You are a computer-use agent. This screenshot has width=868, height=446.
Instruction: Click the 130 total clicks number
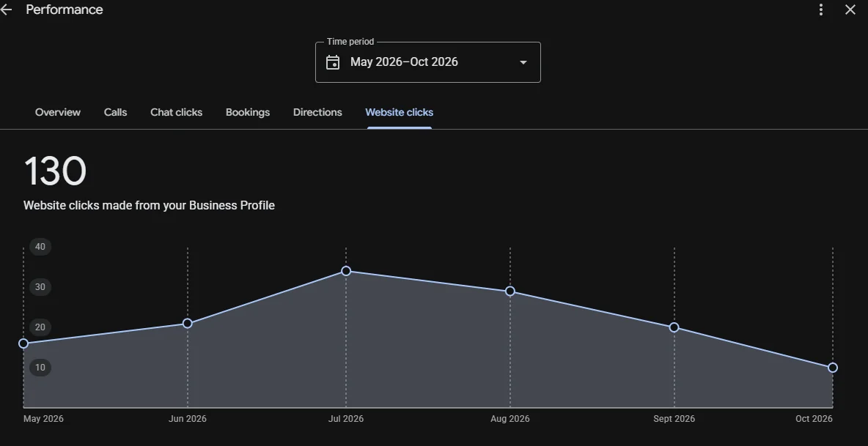pos(55,171)
